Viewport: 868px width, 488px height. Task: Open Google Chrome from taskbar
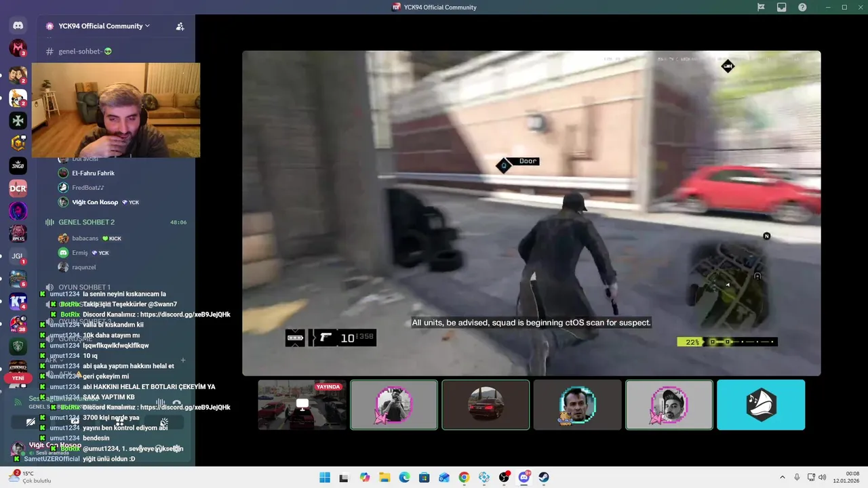(x=464, y=477)
